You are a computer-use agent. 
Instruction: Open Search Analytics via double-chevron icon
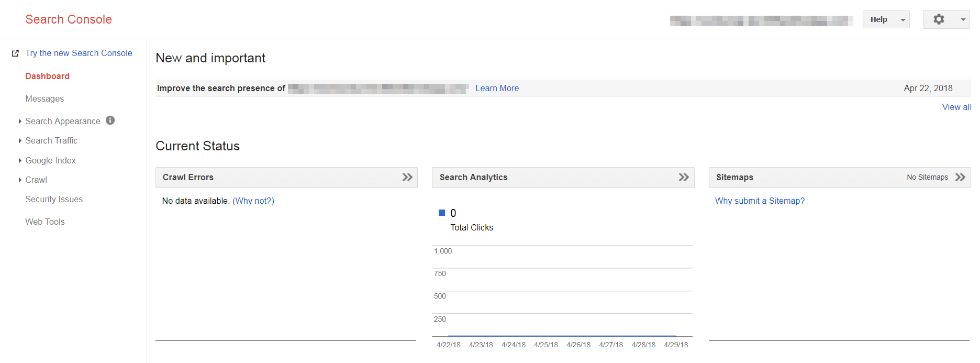tap(684, 177)
